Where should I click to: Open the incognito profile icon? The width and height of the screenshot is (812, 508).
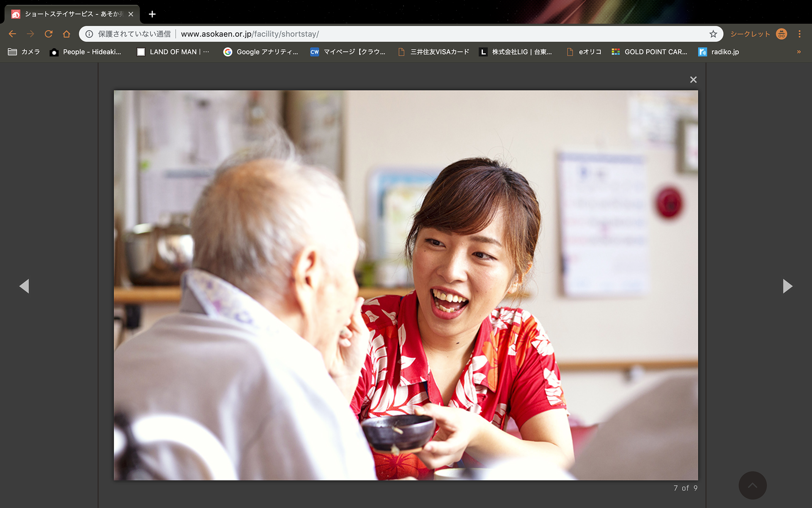click(x=781, y=34)
